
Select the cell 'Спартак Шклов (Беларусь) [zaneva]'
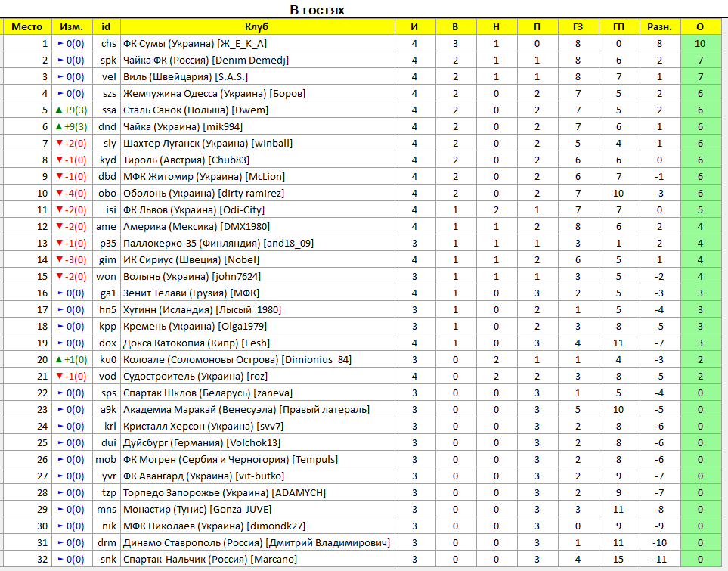tap(258, 393)
